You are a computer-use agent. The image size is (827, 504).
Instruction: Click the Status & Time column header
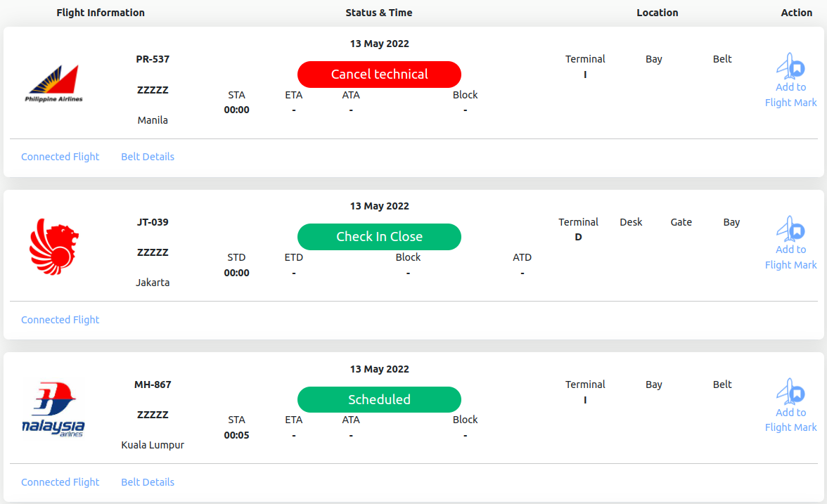pos(379,13)
